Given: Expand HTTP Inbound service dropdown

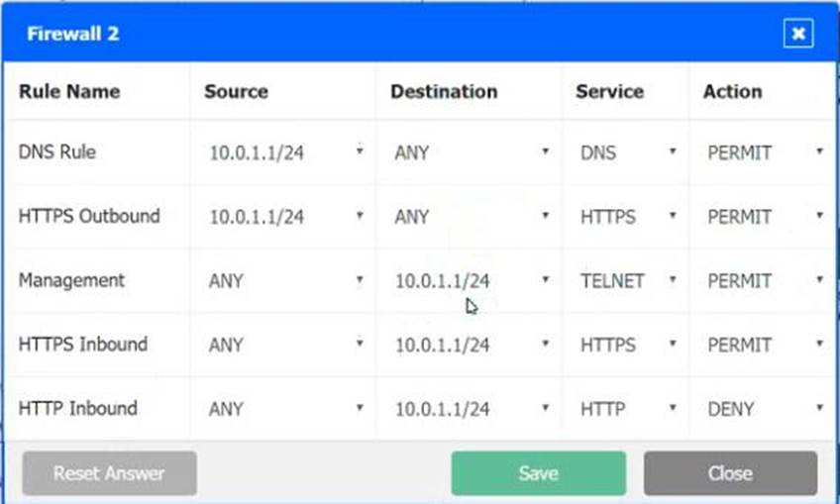Looking at the screenshot, I should pos(628,409).
